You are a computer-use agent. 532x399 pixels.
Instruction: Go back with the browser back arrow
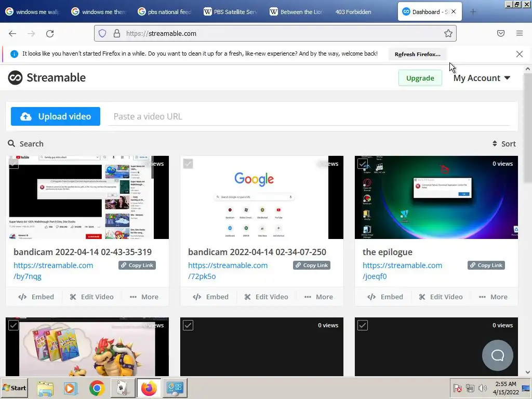(x=12, y=34)
